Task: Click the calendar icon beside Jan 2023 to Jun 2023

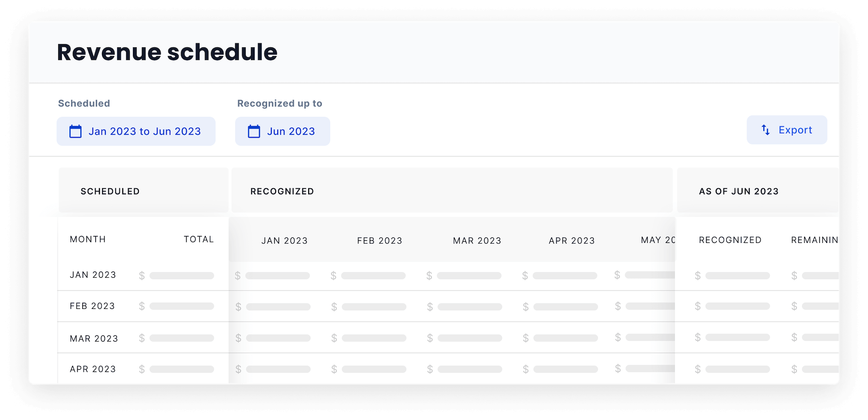Action: point(76,131)
